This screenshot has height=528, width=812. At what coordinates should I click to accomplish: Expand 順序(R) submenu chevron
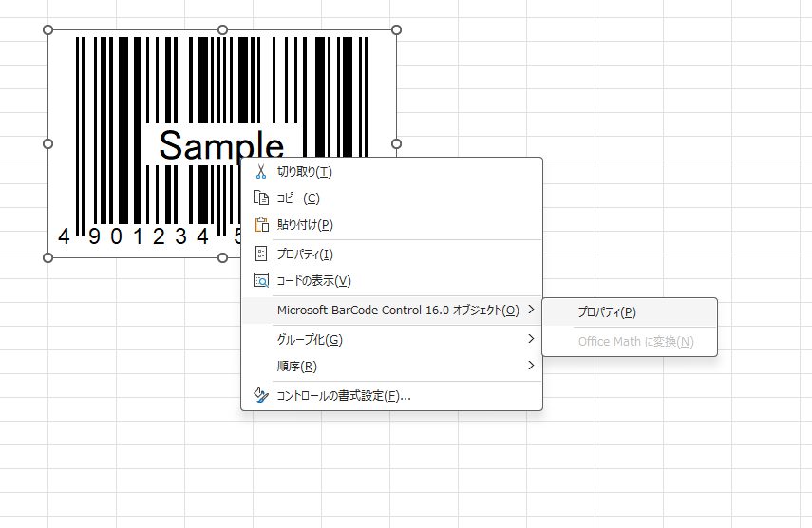coord(531,365)
